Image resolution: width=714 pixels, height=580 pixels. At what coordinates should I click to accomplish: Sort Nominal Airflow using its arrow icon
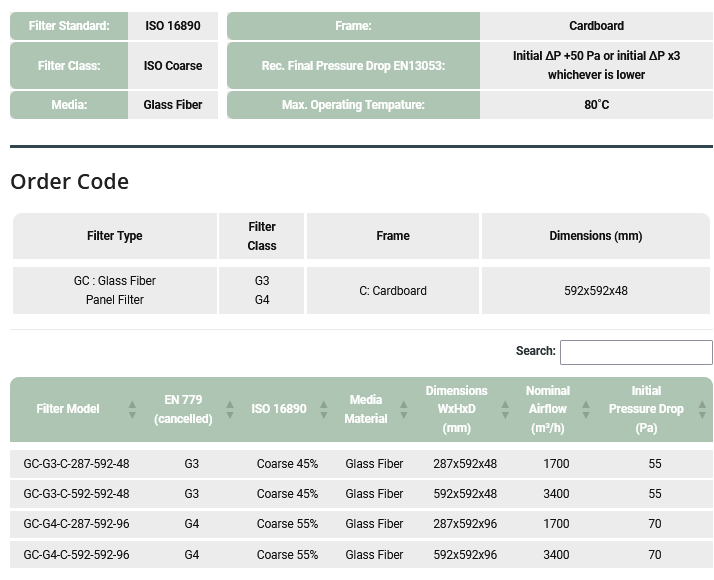pyautogui.click(x=586, y=410)
